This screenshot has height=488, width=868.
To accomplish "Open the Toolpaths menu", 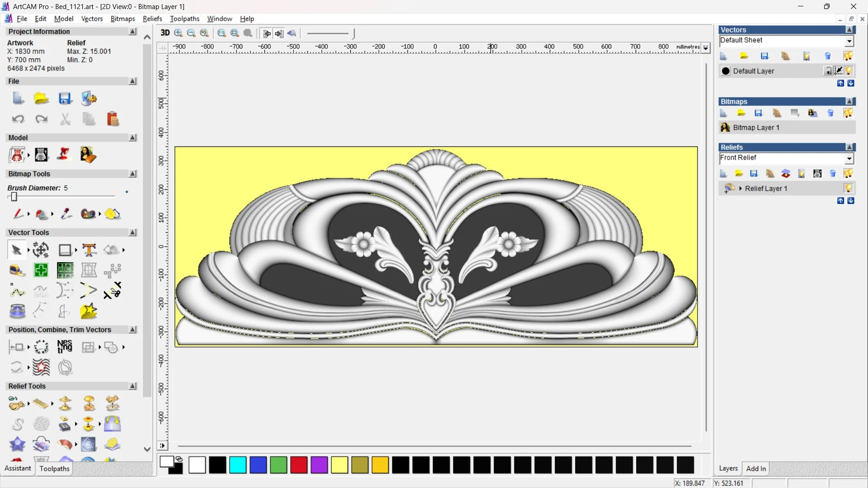I will [x=184, y=19].
